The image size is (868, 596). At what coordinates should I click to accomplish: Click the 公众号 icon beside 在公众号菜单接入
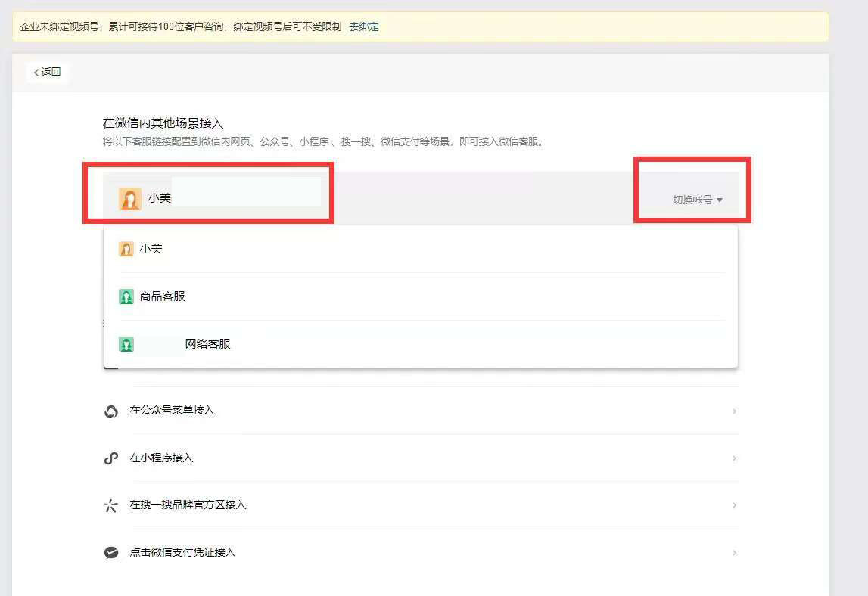[x=111, y=411]
